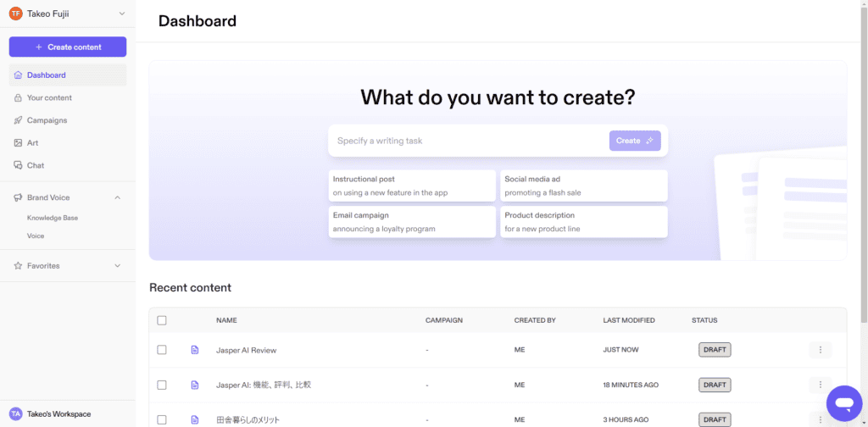Click the CREATED BY column header
The height and width of the screenshot is (427, 868).
coord(535,320)
